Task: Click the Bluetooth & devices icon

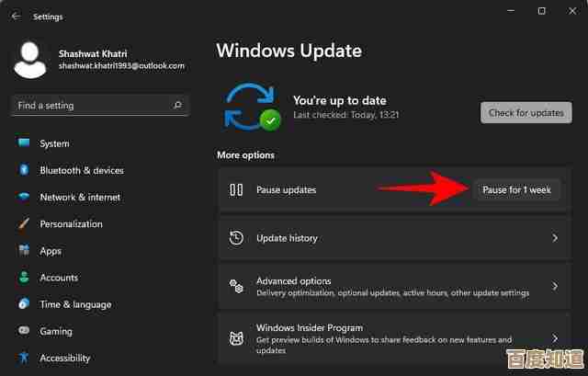Action: pos(24,170)
